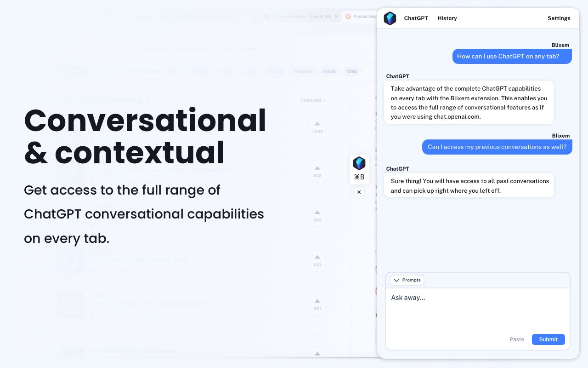
Task: Toggle the Email filter chip
Action: 329,71
